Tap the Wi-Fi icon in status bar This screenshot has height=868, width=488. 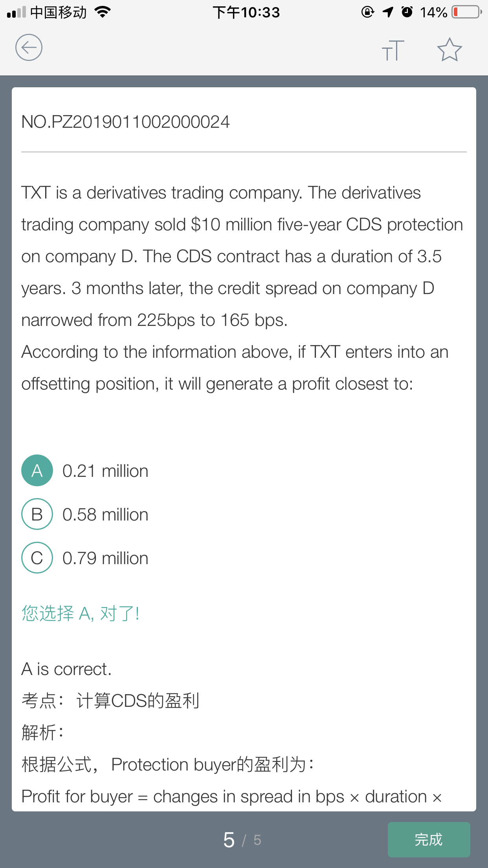103,12
